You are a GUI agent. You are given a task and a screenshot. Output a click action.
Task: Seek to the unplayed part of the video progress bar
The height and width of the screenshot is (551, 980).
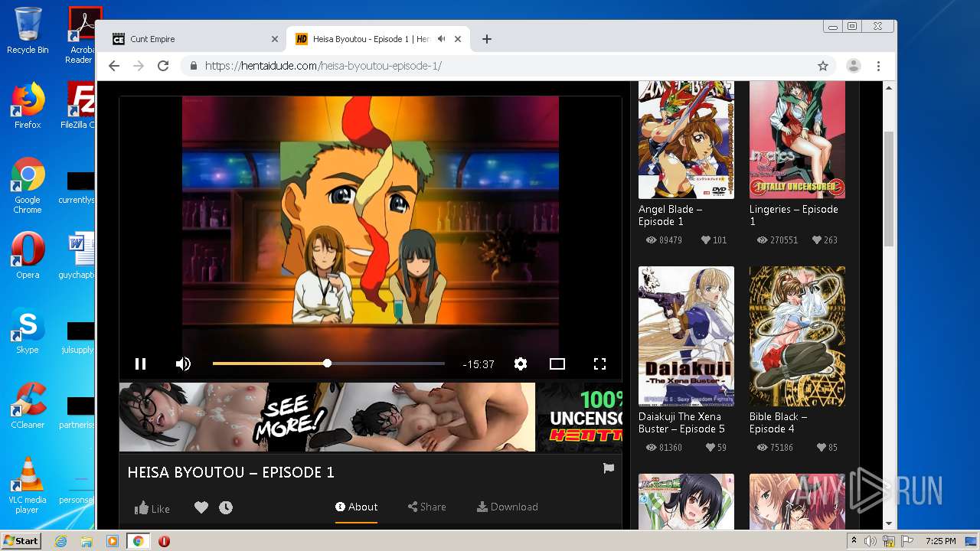[x=387, y=364]
